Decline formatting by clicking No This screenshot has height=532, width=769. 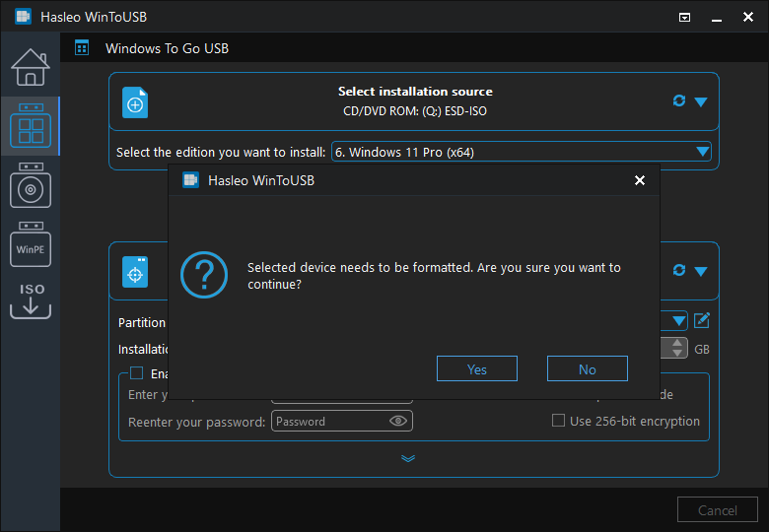click(588, 368)
